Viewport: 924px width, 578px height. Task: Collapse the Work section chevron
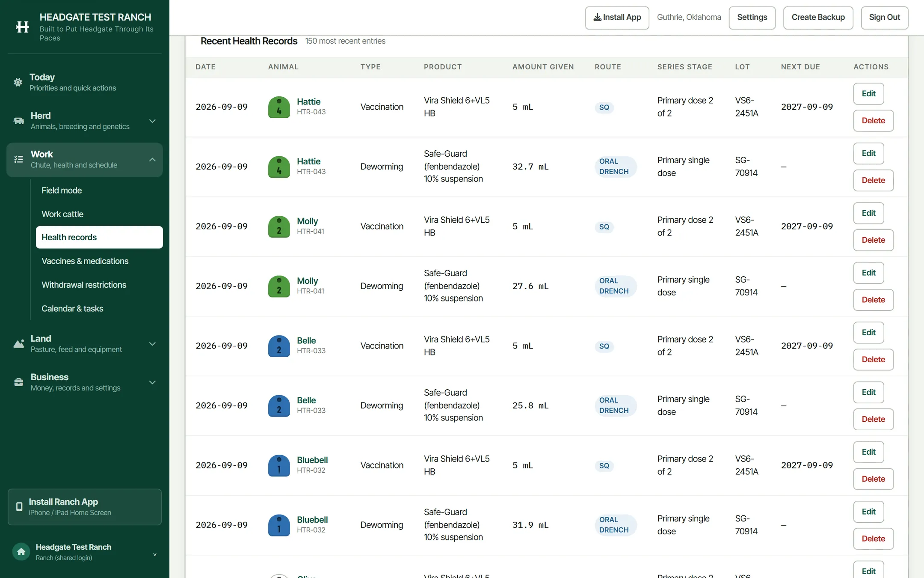point(152,160)
